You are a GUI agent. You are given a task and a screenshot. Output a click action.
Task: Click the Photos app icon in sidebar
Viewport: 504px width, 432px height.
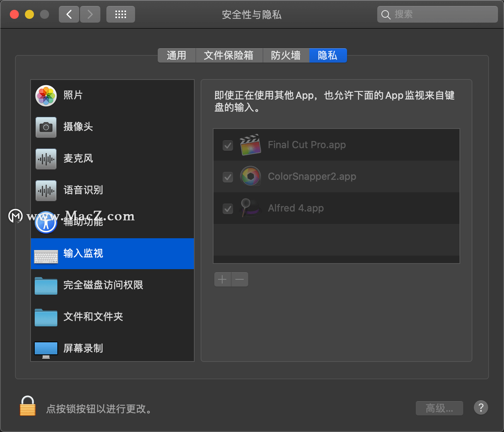pyautogui.click(x=46, y=95)
